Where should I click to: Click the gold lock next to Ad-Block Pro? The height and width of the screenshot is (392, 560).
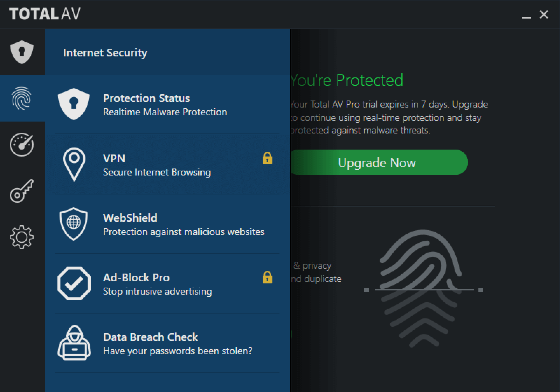[x=267, y=277]
